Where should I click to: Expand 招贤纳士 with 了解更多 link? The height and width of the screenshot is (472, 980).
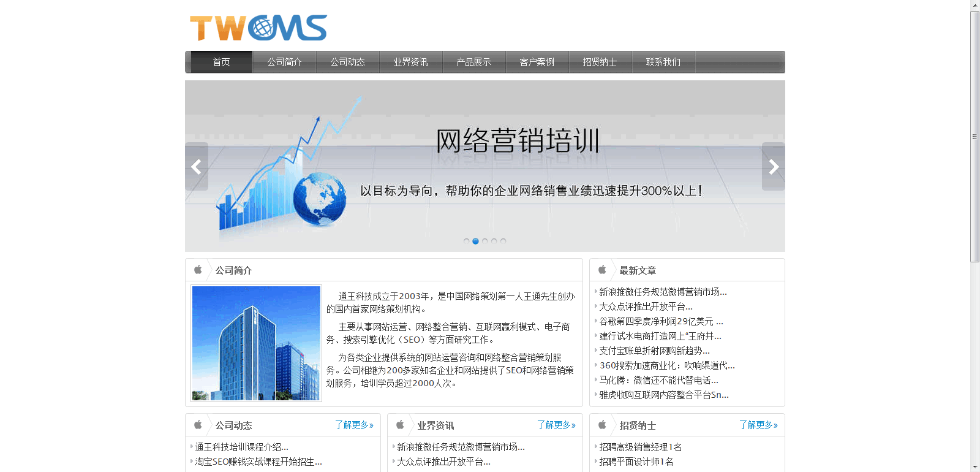pyautogui.click(x=758, y=425)
